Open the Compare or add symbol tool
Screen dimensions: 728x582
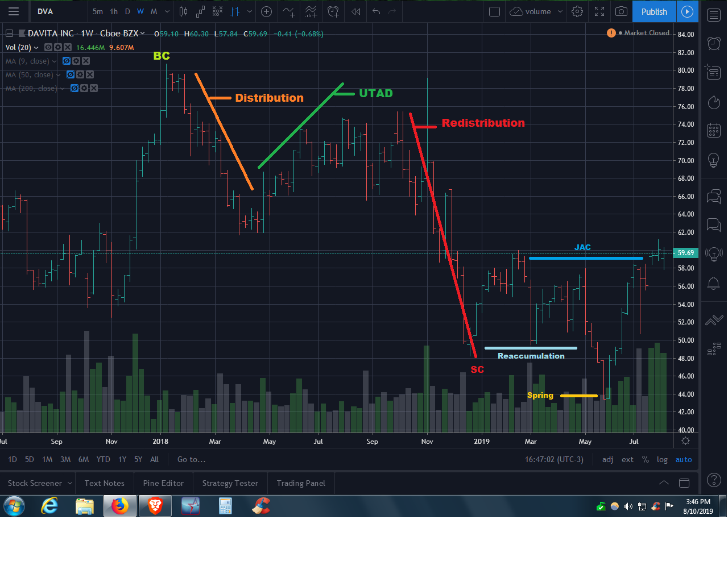pyautogui.click(x=266, y=11)
